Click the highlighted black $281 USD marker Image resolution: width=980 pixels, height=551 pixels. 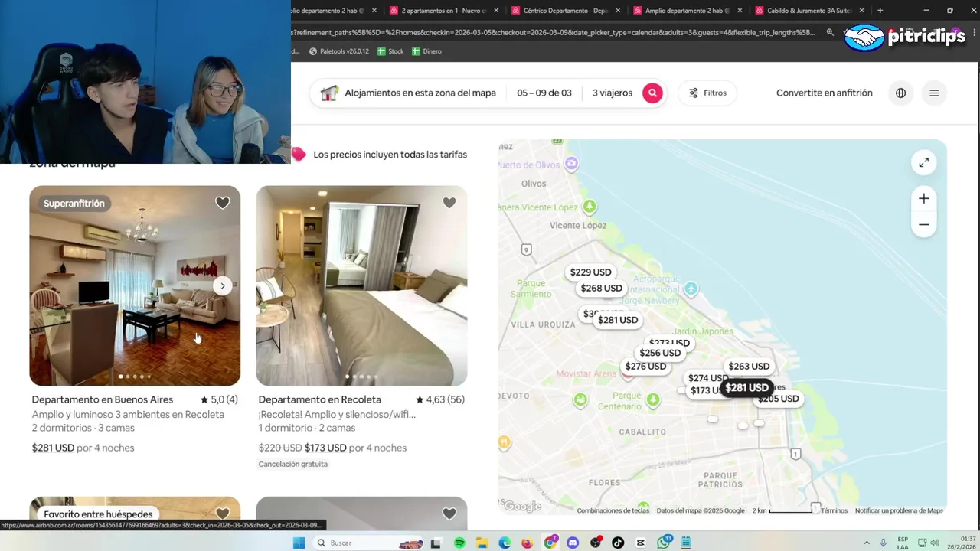[746, 388]
